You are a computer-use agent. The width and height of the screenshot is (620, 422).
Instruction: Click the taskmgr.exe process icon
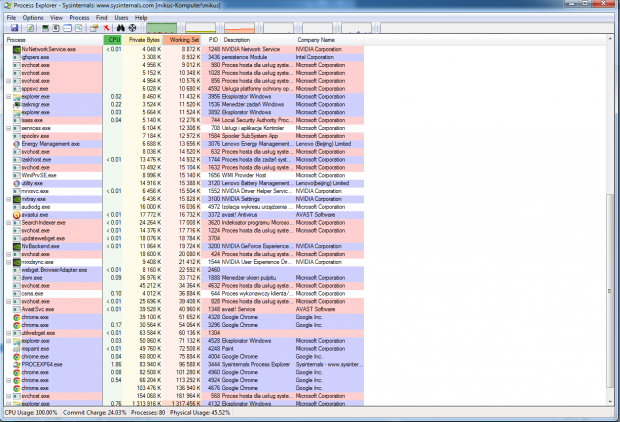click(x=17, y=104)
